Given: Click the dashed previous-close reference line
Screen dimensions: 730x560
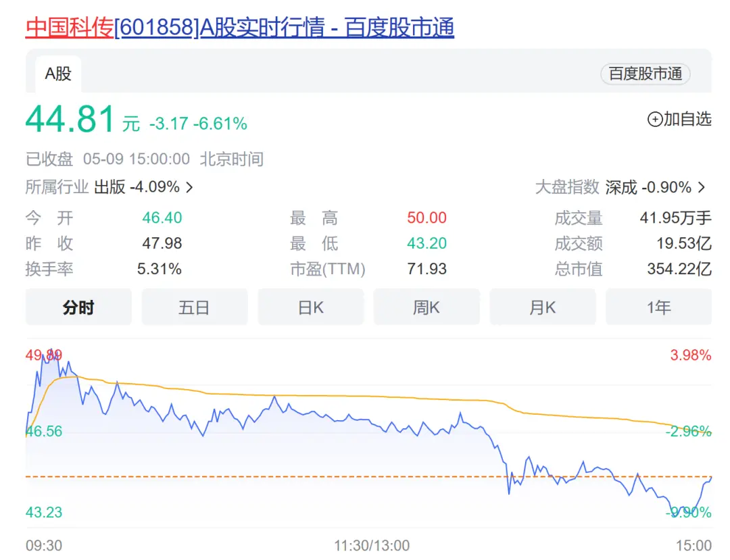Looking at the screenshot, I should point(369,477).
